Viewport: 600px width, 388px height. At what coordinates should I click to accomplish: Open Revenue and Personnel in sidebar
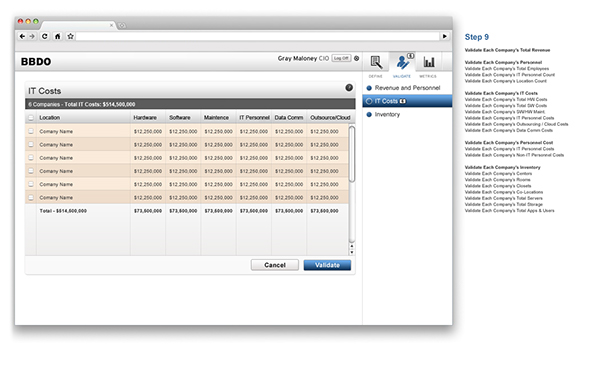pos(407,88)
